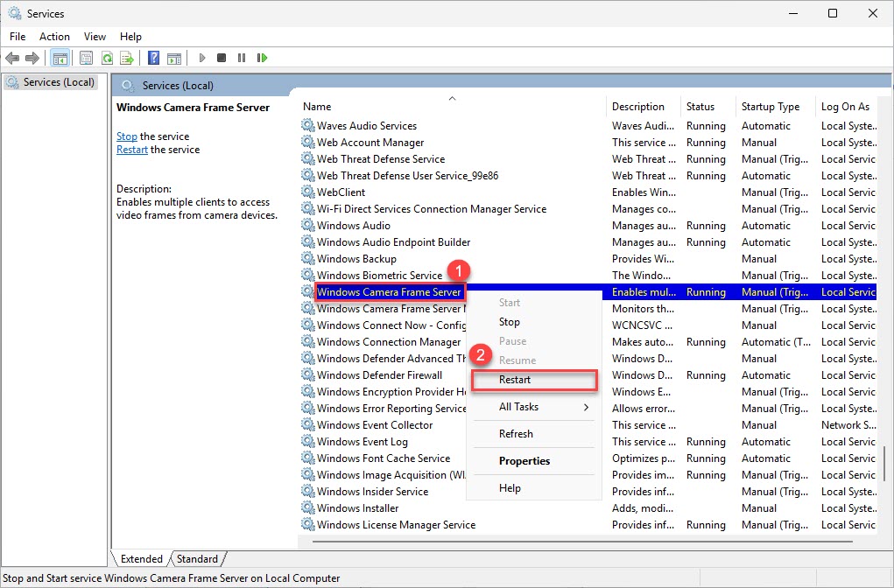Click the Stop Service square icon
This screenshot has height=588, width=894.
pyautogui.click(x=222, y=58)
